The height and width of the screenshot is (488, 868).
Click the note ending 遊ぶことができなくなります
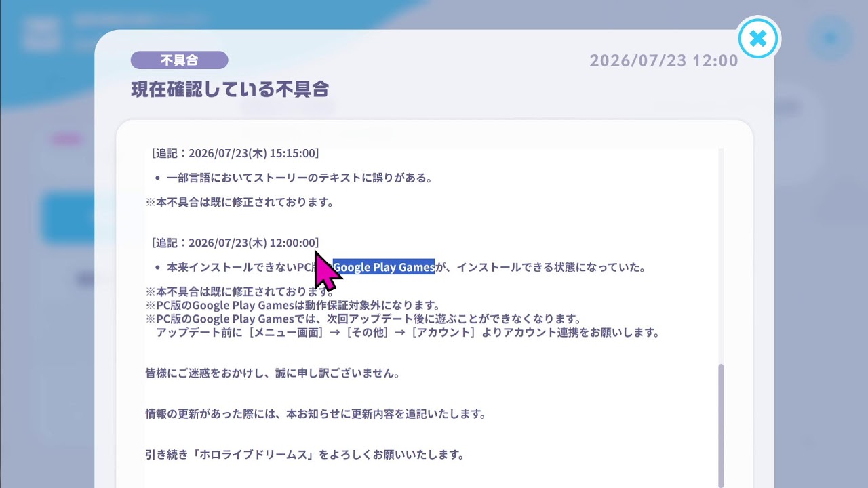tap(363, 319)
